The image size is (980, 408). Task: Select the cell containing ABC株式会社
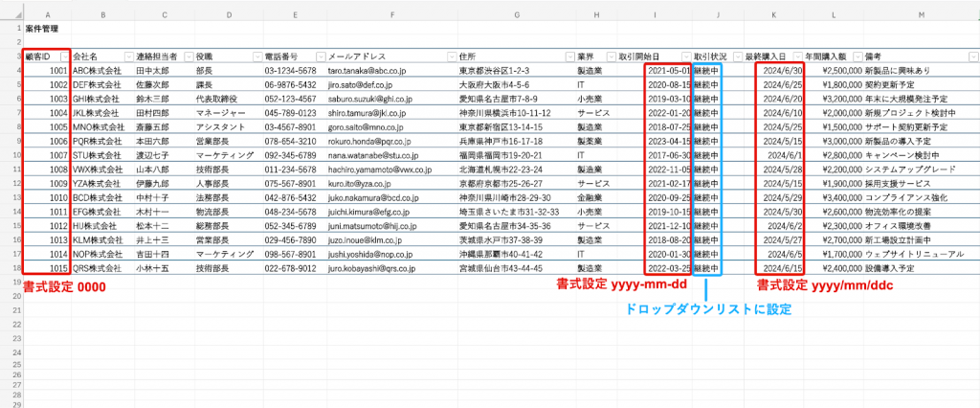tap(98, 70)
